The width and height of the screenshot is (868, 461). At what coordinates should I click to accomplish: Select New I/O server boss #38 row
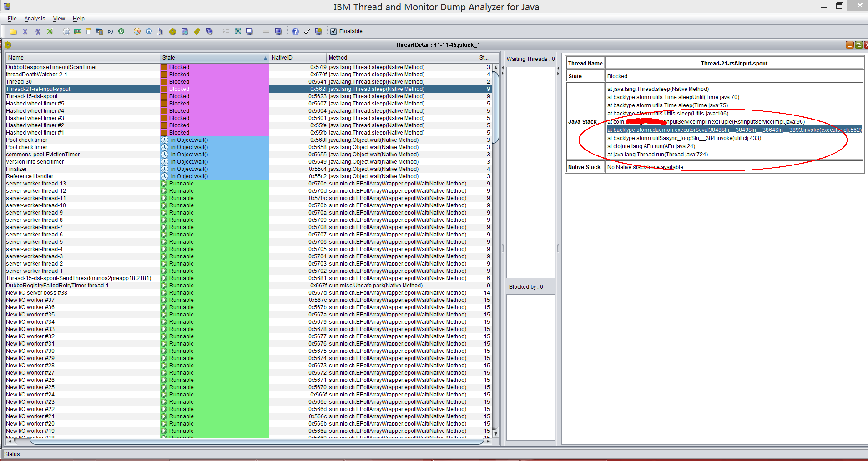(248, 293)
